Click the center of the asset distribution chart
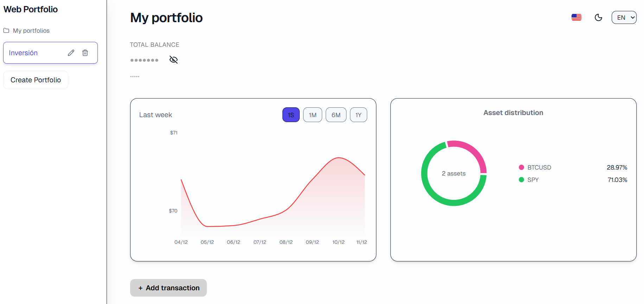This screenshot has width=644, height=304. point(454,173)
